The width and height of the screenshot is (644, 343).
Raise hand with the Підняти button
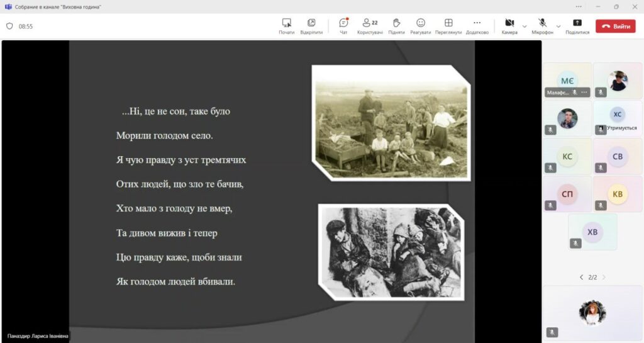click(x=396, y=26)
